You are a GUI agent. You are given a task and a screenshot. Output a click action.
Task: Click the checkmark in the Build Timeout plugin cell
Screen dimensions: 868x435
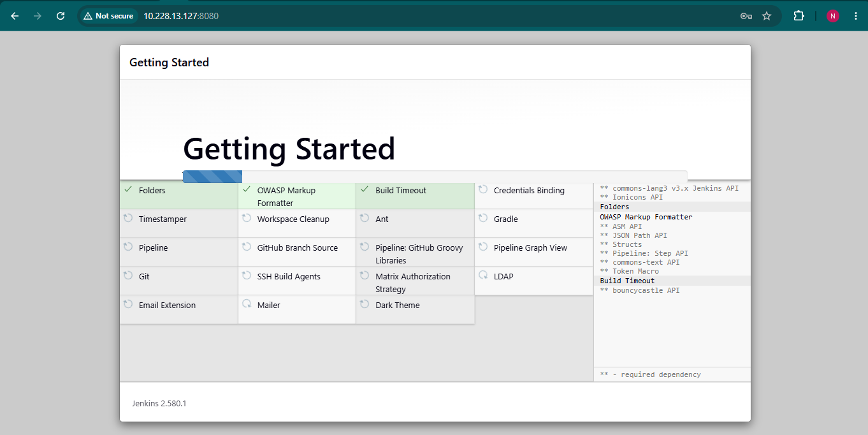tap(365, 189)
